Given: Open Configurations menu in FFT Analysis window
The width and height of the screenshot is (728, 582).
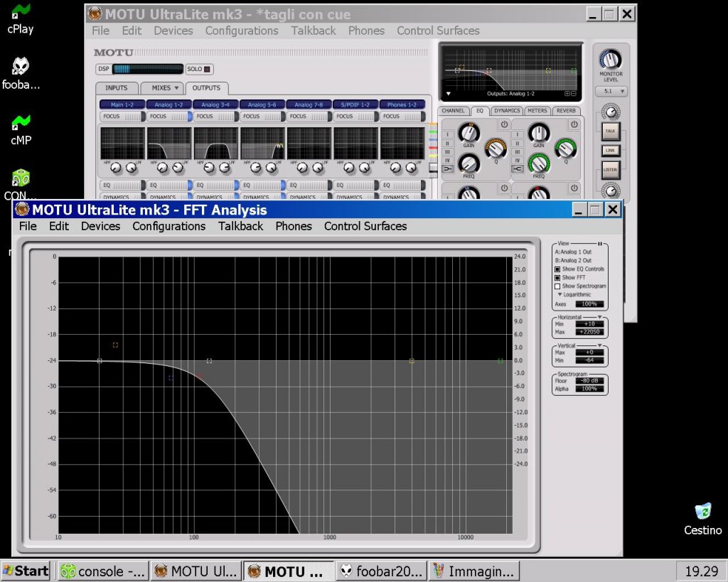Looking at the screenshot, I should click(169, 226).
